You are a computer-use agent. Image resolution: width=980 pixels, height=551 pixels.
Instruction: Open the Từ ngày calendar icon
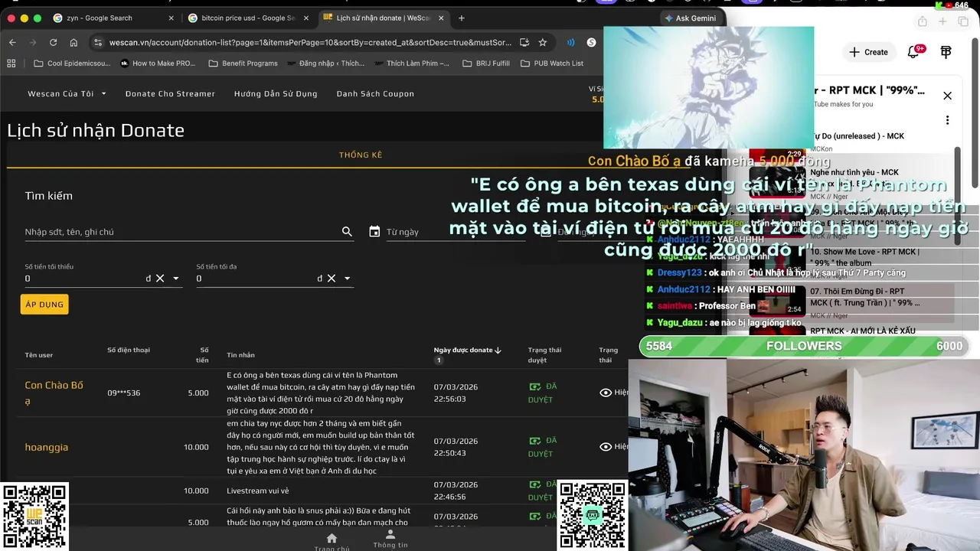click(x=374, y=231)
